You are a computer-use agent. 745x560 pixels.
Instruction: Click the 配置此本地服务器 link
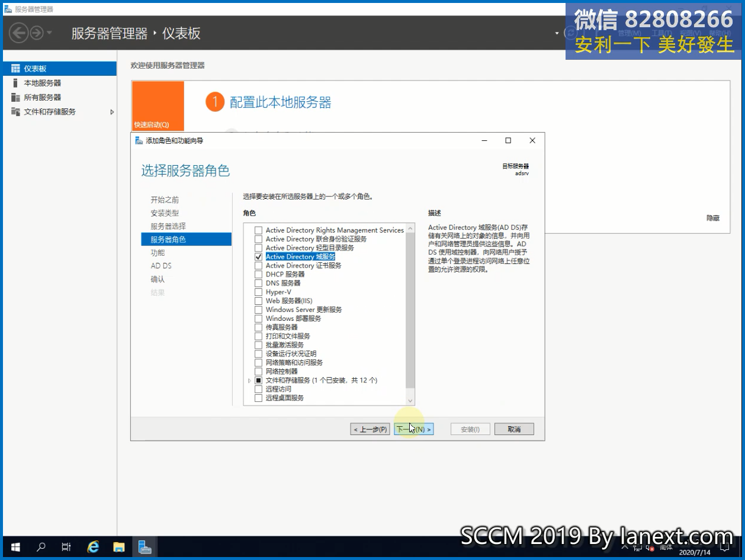(x=280, y=102)
